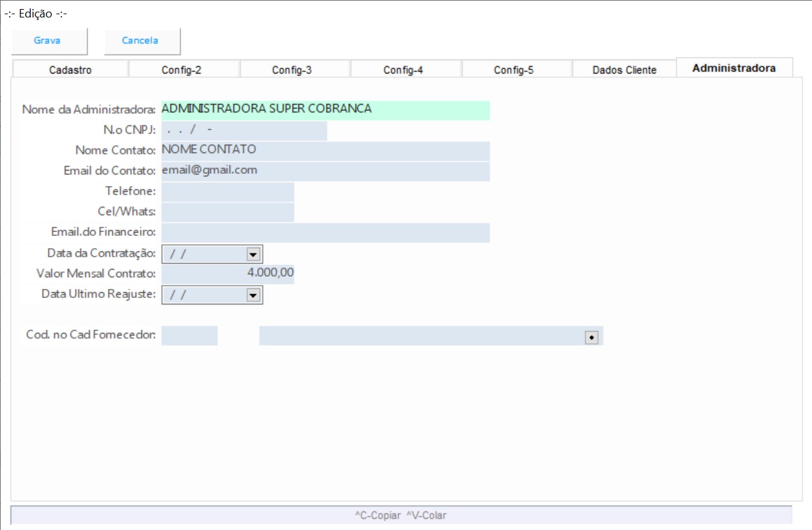
Task: Click the Fornecedor lookup dot icon
Action: click(x=591, y=337)
